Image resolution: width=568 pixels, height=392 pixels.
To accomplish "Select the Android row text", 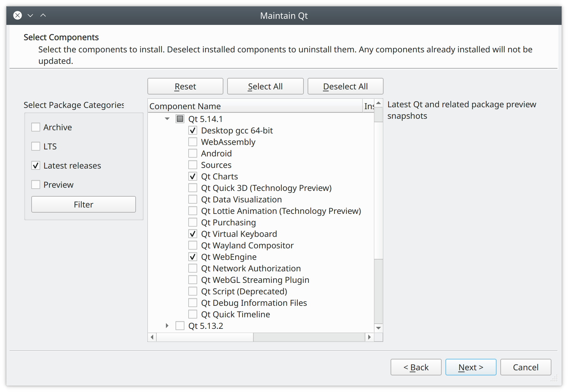I will tap(216, 153).
